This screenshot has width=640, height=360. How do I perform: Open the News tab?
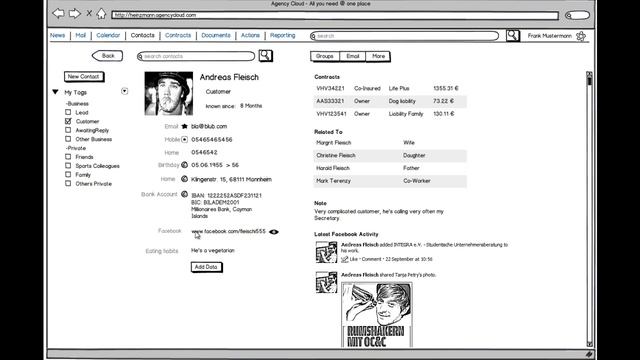58,36
